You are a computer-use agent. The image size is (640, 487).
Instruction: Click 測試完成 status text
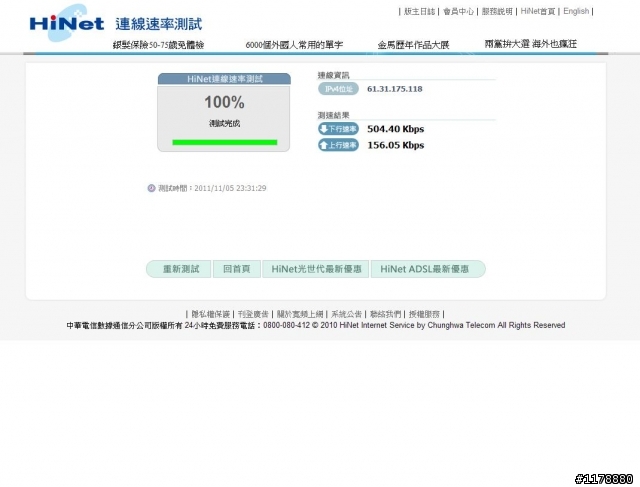pyautogui.click(x=224, y=123)
